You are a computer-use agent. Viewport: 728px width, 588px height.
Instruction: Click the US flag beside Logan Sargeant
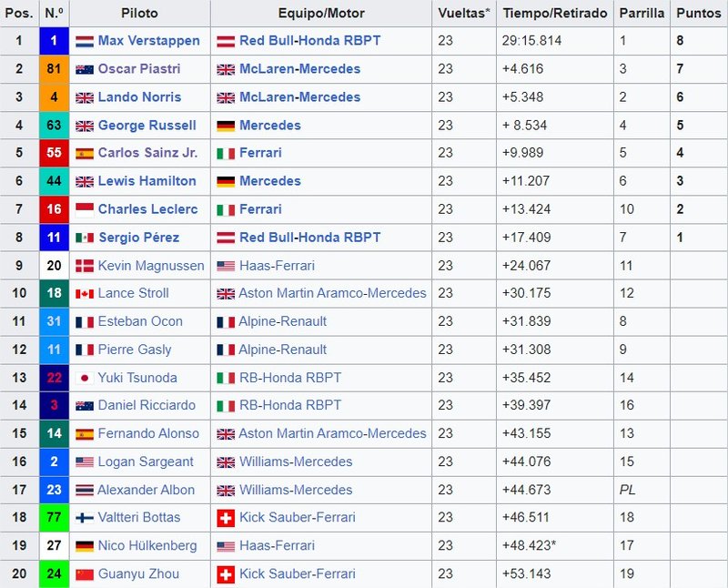85,462
